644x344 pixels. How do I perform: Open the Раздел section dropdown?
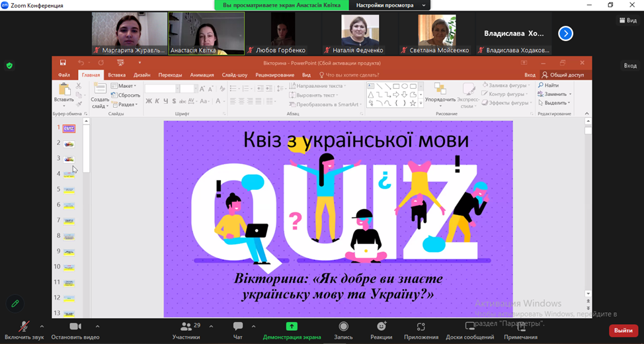[x=125, y=105]
